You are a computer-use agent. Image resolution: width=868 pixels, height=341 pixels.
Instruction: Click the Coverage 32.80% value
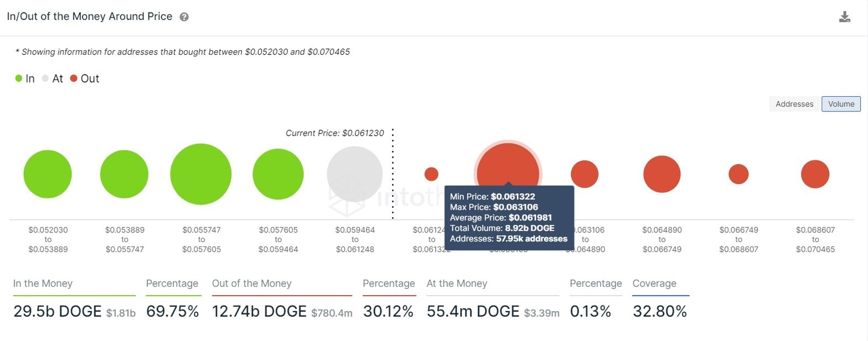click(659, 311)
